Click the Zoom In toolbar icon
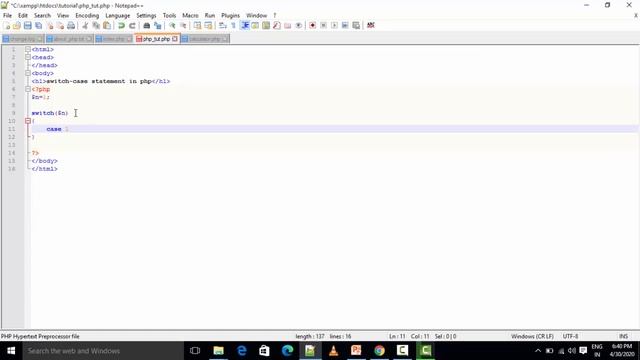Screen dimensions: 640x360 pyautogui.click(x=172, y=25)
